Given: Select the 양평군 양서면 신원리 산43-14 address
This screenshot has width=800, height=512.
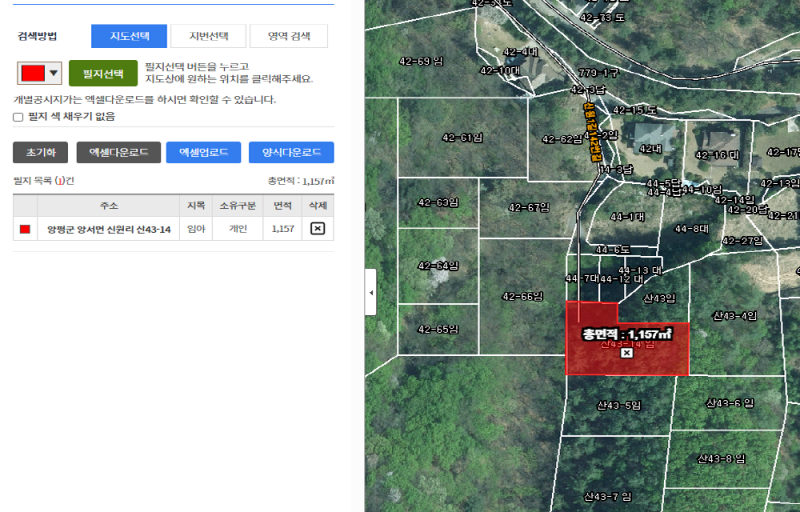Looking at the screenshot, I should pos(109,229).
